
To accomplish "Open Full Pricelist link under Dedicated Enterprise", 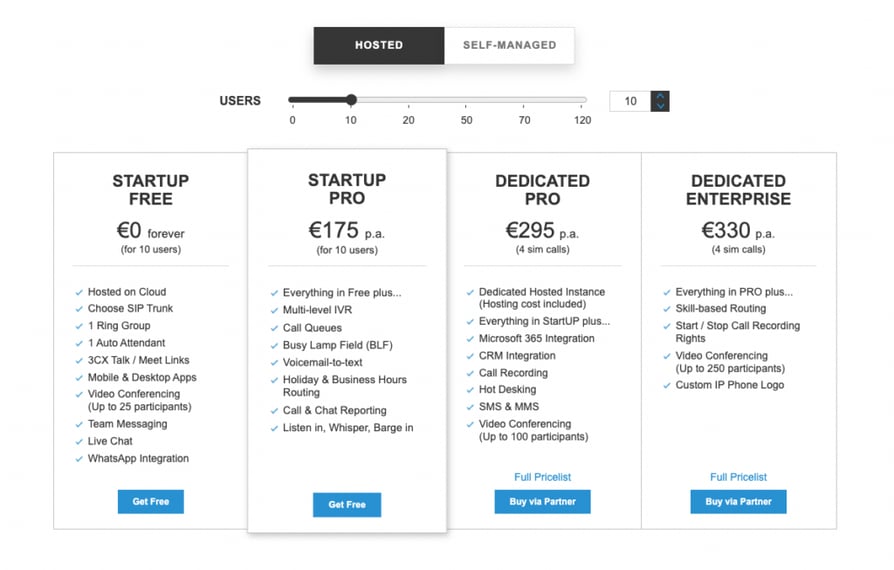I will click(x=738, y=477).
